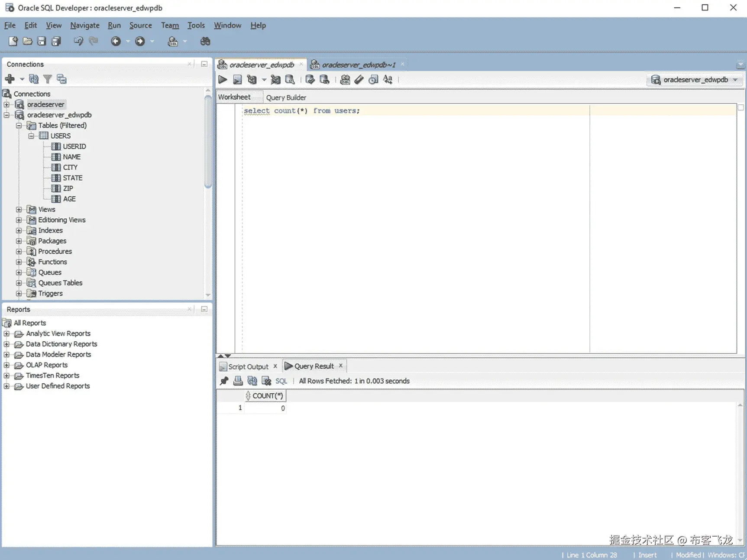
Task: Open a new connection with the plus icon
Action: (10, 78)
